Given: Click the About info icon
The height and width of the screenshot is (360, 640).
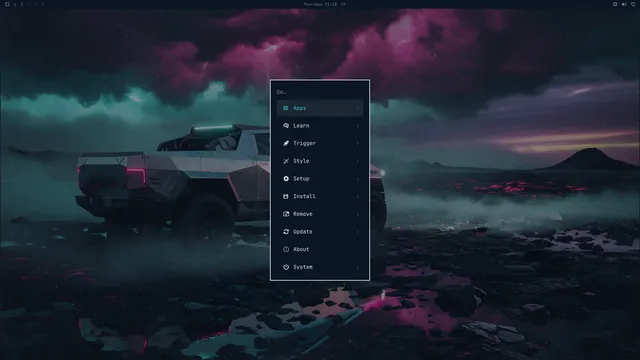Looking at the screenshot, I should pyautogui.click(x=286, y=249).
